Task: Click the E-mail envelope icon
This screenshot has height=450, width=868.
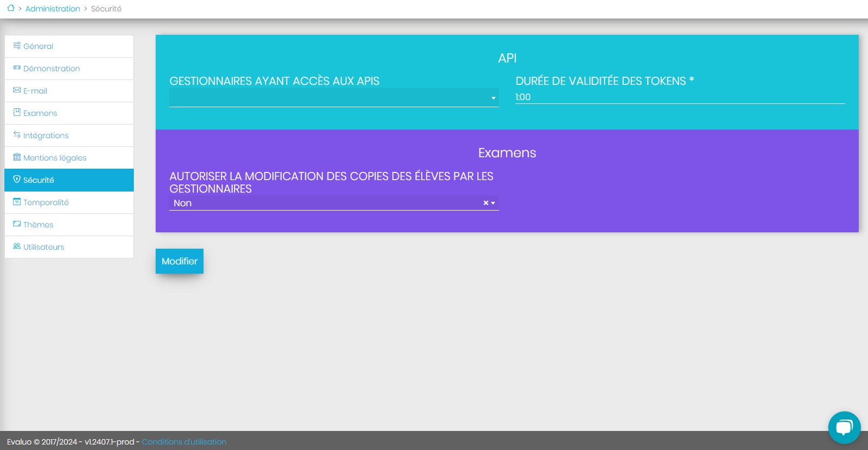Action: [17, 90]
